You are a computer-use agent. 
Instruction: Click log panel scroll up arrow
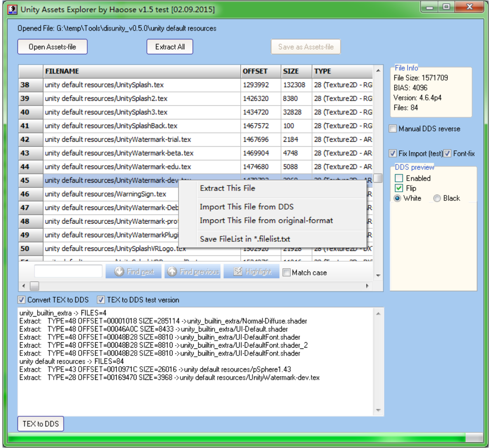pyautogui.click(x=378, y=313)
